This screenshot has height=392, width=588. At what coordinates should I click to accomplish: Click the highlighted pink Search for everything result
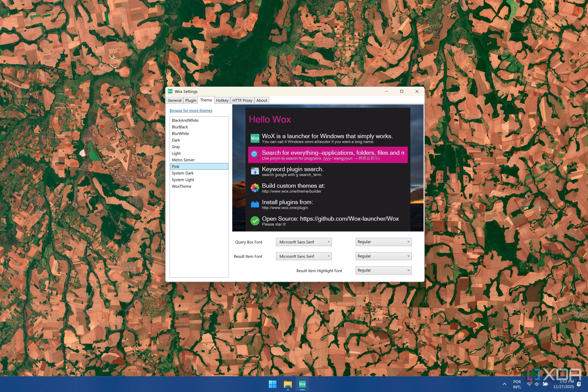[x=328, y=155]
